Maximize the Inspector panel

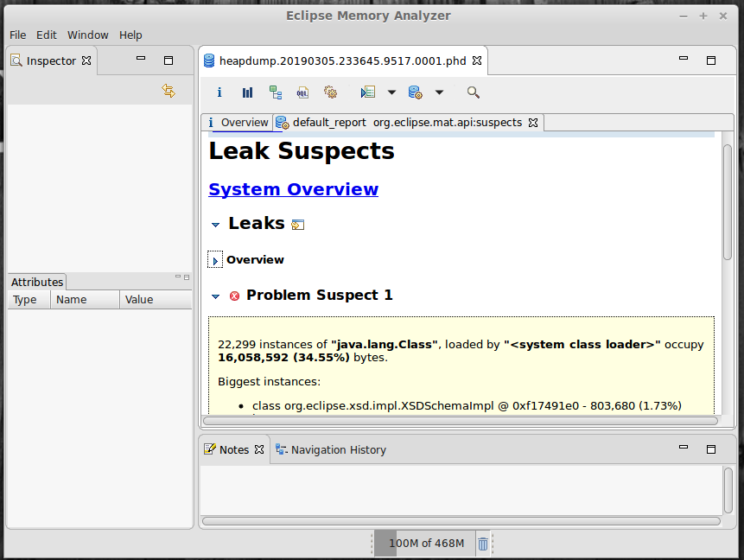[169, 60]
